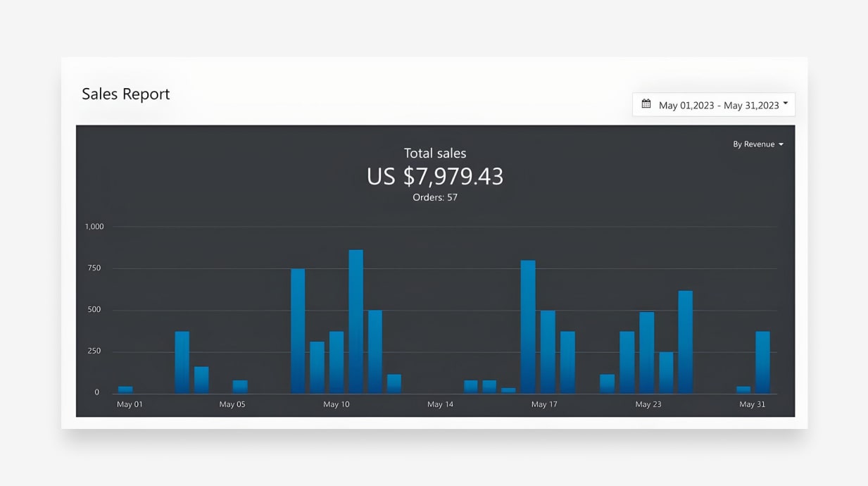Viewport: 868px width, 486px height.
Task: Select the tallest bar in the chart
Action: point(356,321)
